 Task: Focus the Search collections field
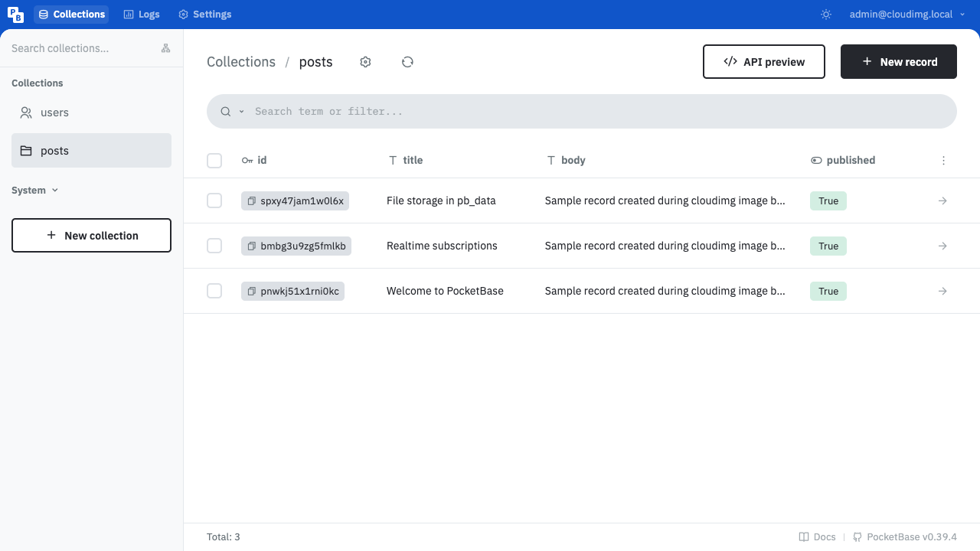click(x=80, y=48)
